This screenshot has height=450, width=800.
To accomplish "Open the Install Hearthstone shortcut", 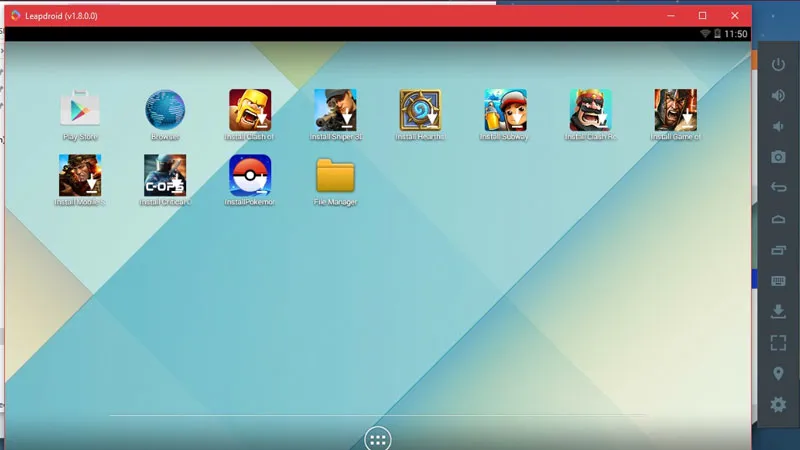I will click(420, 110).
